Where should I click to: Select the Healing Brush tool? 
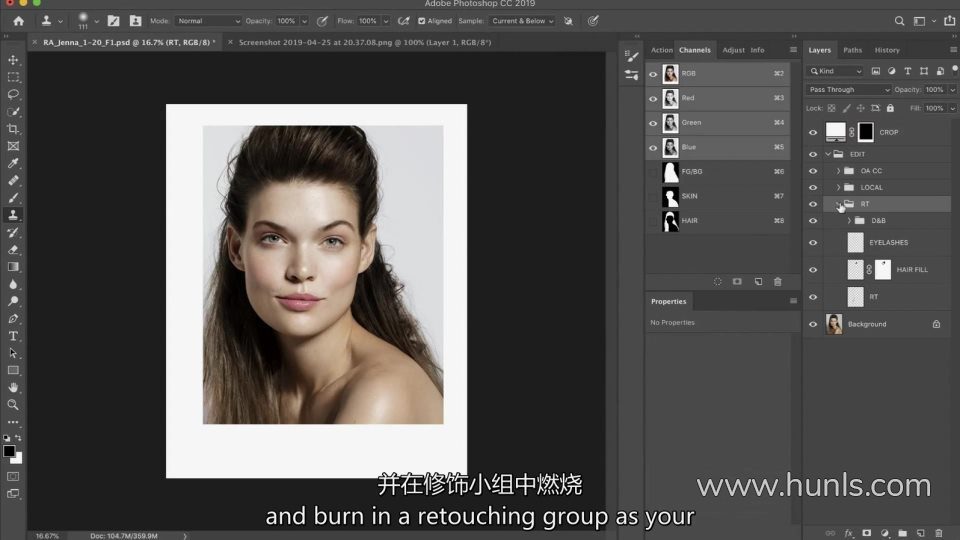[x=13, y=181]
